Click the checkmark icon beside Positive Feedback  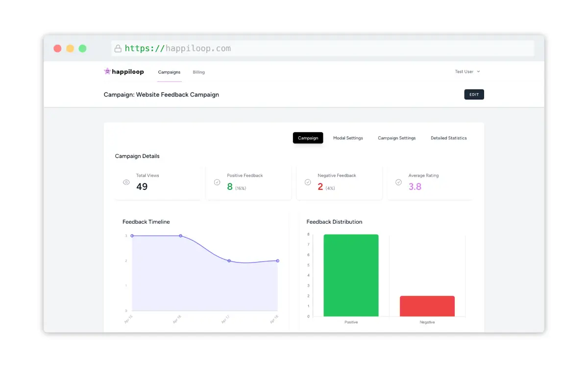[x=217, y=182]
